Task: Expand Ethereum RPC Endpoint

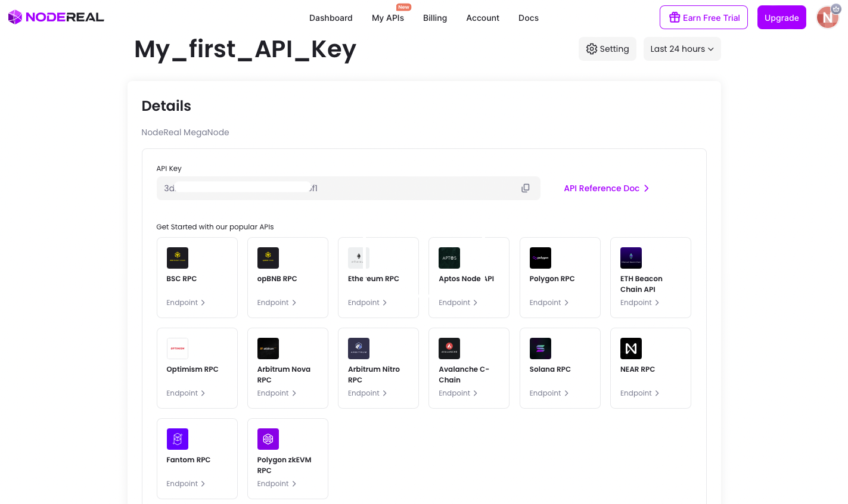Action: [x=368, y=303]
